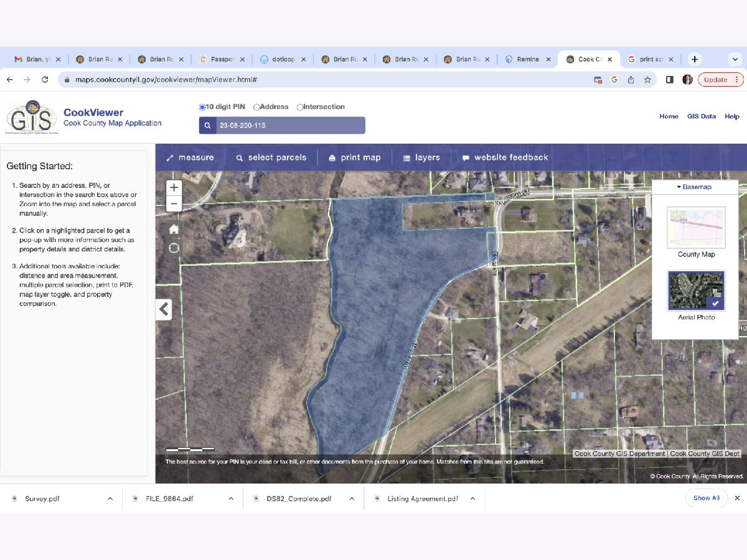Click the GIS Data link
747x560 pixels.
[x=701, y=116]
